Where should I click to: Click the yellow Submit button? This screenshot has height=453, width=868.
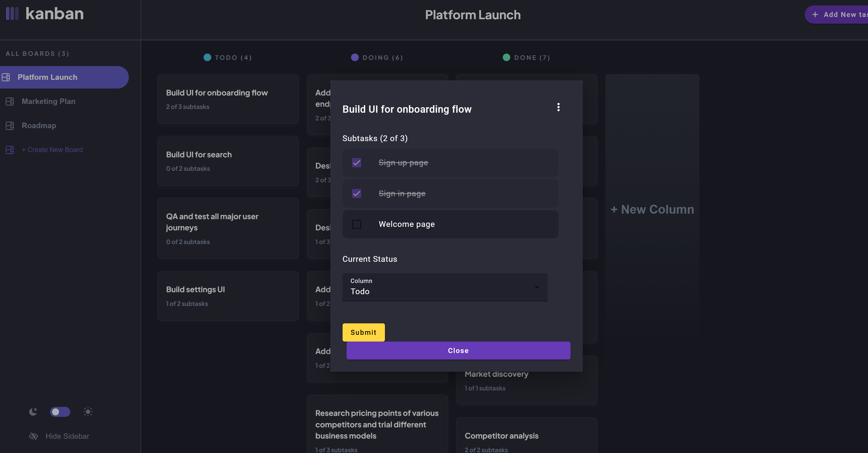[363, 332]
